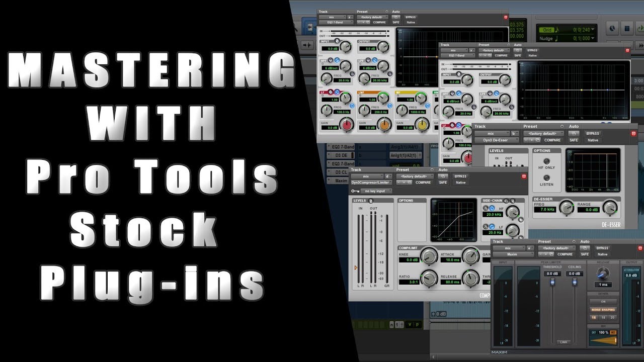Open the Nudge value dropdown arrow
Viewport: 644px width, 362px height.
592,39
